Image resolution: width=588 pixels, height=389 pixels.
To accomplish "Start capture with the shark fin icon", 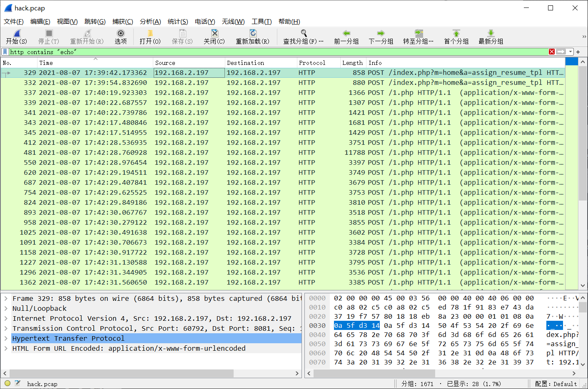I will [16, 33].
